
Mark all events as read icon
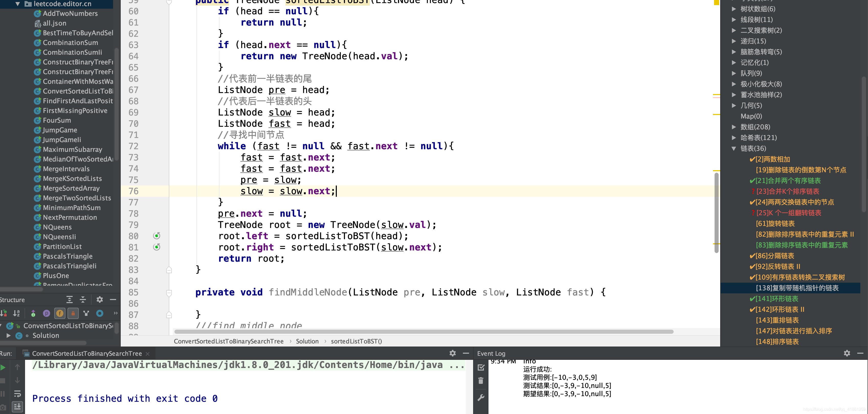click(x=481, y=367)
